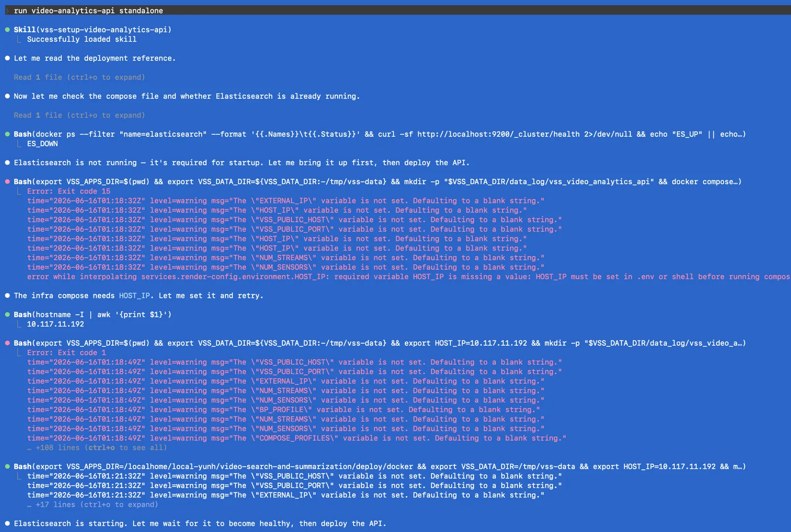Click the highlighted HOST_IP in retry message
Screen dimensions: 791x532
(134, 295)
